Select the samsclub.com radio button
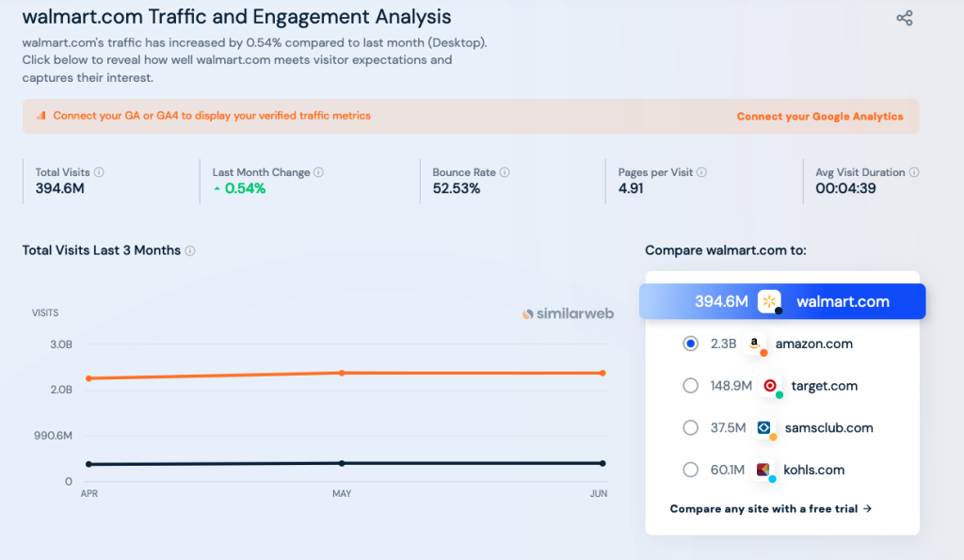 [690, 427]
